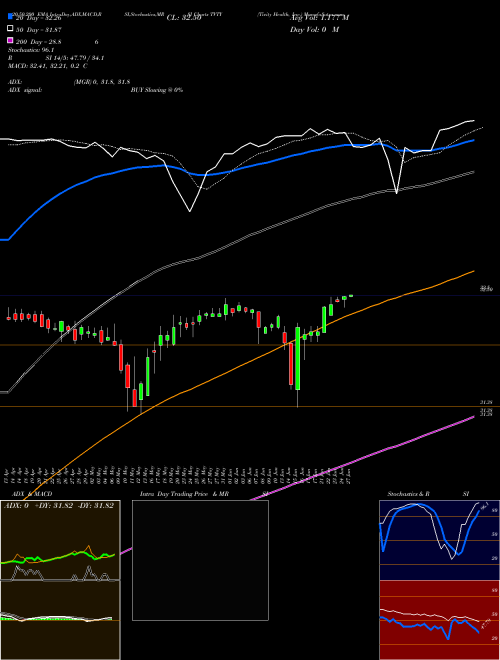This screenshot has width=500, height=660.
Task: Click the 'MACD: 32.41, 32.21, 0.2 C' line
Action: pyautogui.click(x=48, y=66)
